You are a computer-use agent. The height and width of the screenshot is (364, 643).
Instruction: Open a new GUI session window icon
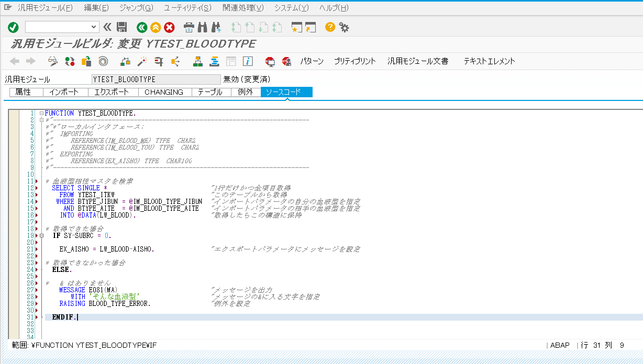[297, 27]
